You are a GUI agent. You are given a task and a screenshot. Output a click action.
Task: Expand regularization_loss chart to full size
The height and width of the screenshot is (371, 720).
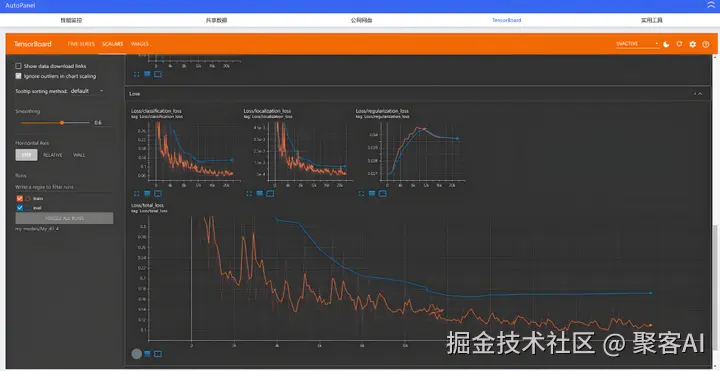pos(361,193)
